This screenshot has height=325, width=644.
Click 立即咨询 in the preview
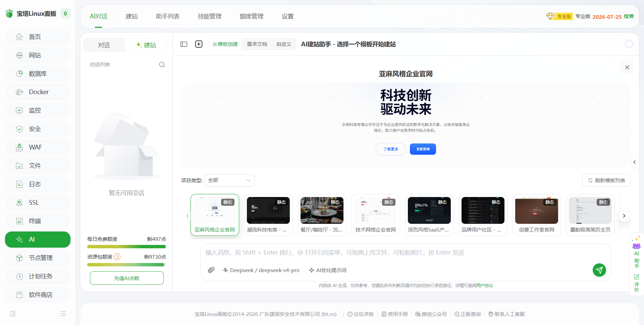pos(423,149)
